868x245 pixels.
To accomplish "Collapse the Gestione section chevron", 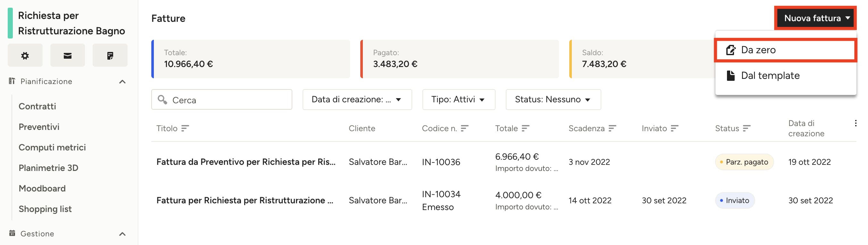I will 122,234.
